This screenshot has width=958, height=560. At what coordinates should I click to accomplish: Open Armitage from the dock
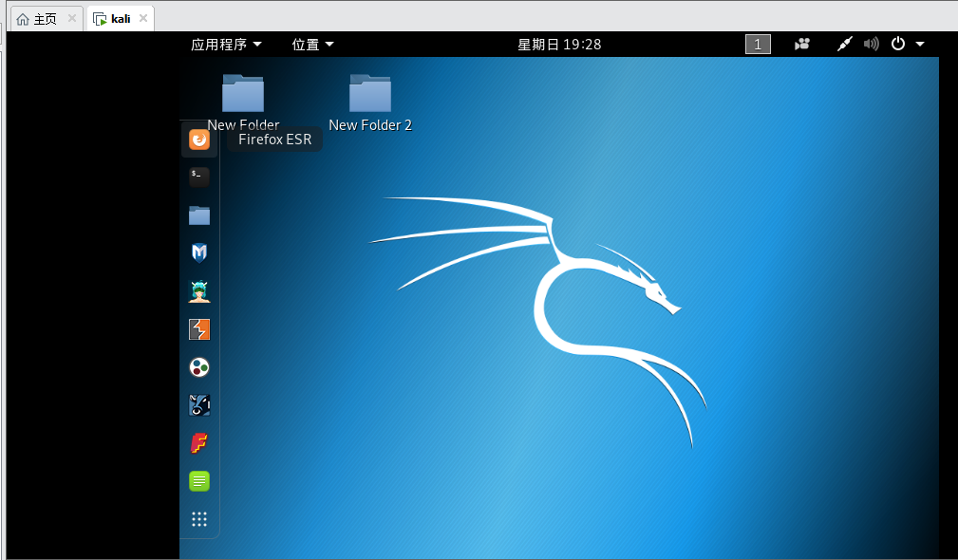coord(199,291)
